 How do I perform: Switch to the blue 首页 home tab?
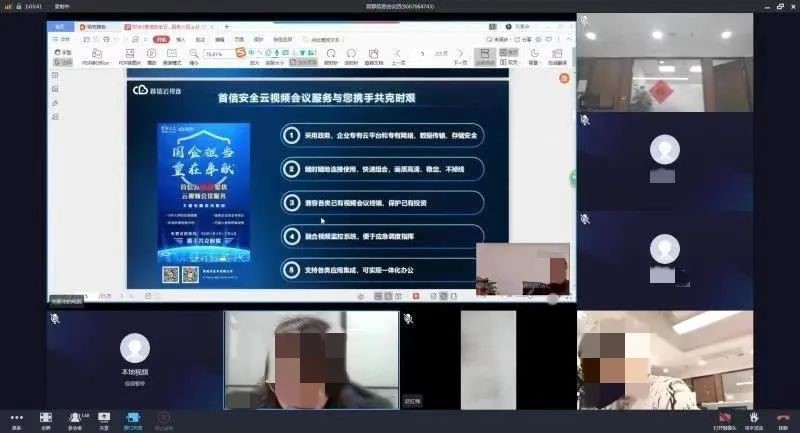point(60,27)
